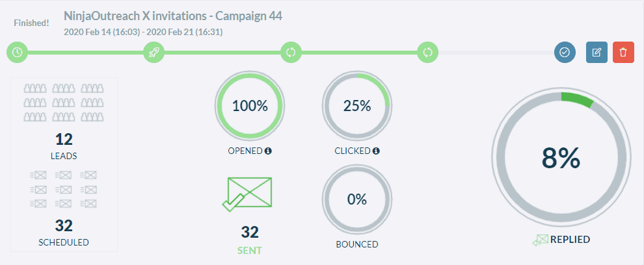This screenshot has width=644, height=265.
Task: Click the 0% bounced progress ring
Action: (357, 199)
